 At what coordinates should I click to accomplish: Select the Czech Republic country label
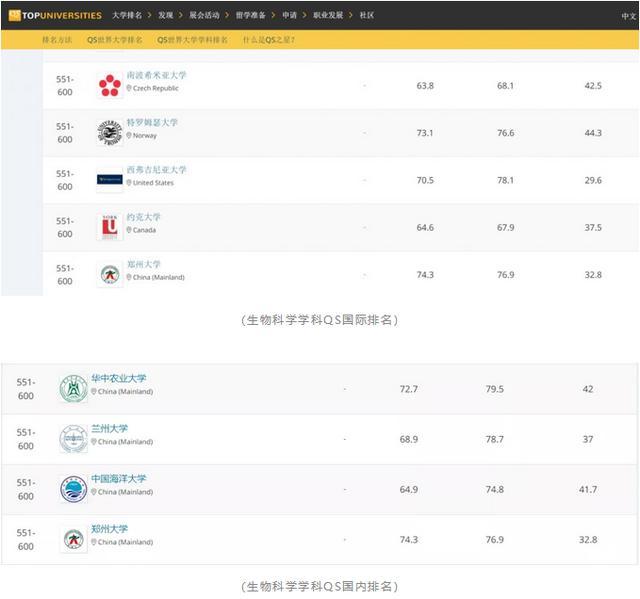pyautogui.click(x=156, y=88)
